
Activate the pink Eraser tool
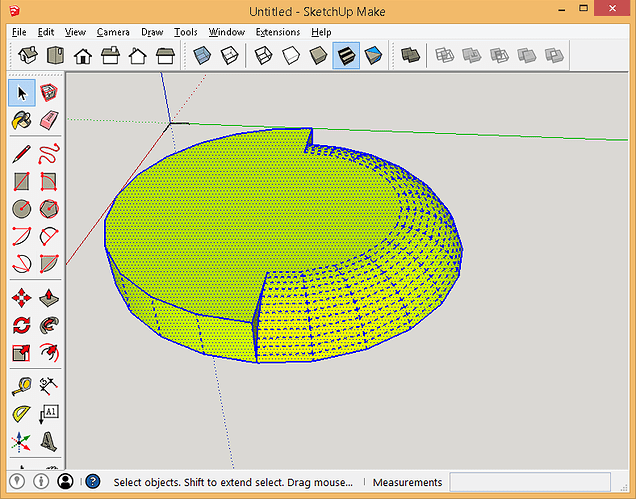coord(49,120)
